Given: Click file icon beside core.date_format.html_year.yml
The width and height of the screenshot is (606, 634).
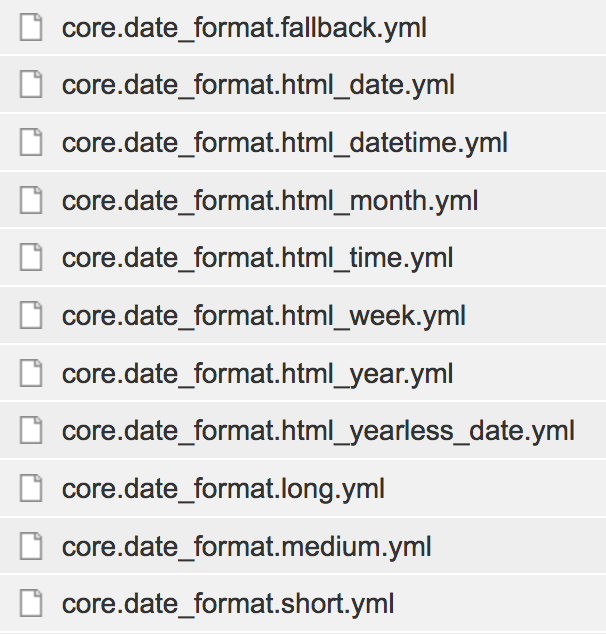Looking at the screenshot, I should click(32, 374).
